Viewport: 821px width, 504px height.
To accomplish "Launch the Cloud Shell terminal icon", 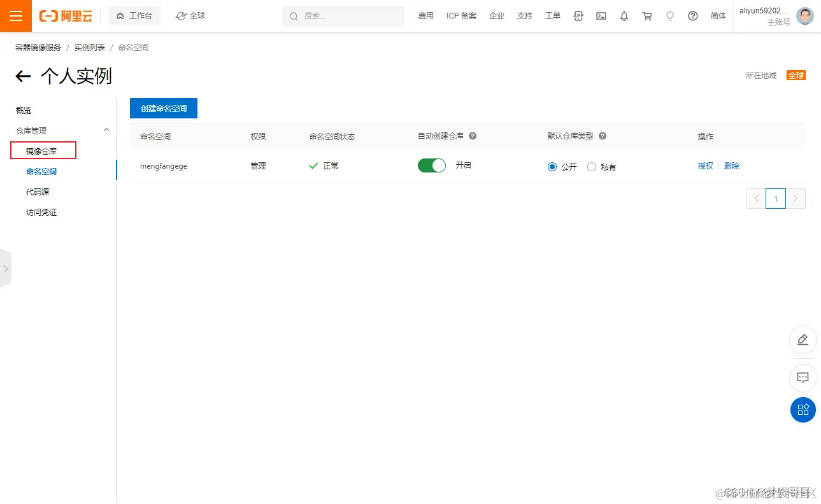I will (x=601, y=16).
